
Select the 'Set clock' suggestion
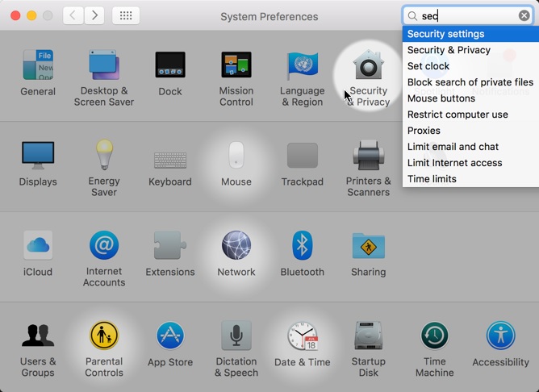click(470, 66)
